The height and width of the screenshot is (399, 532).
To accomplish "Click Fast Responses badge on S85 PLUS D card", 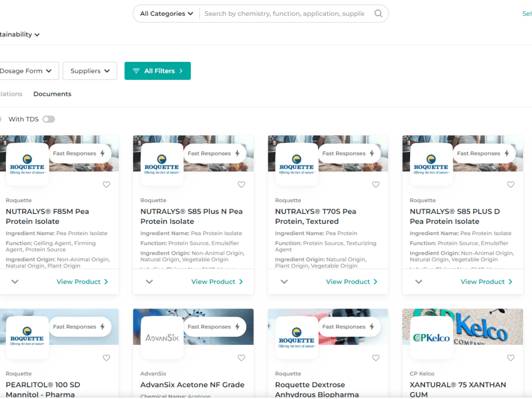I will click(x=484, y=153).
